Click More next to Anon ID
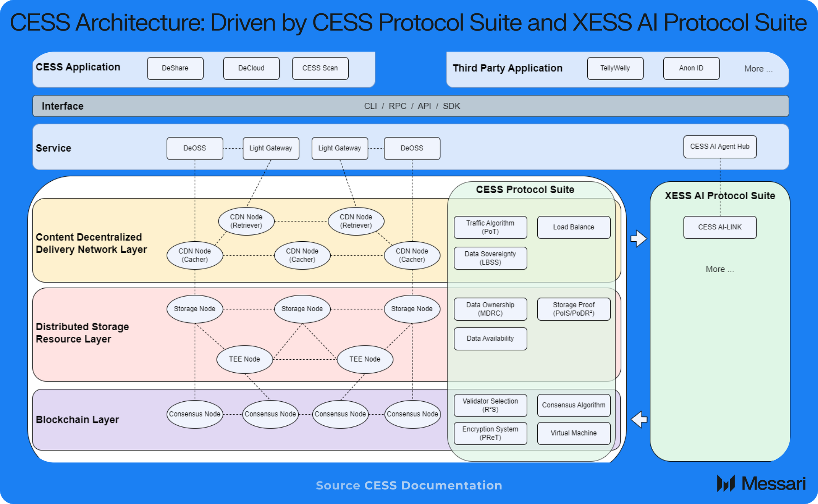This screenshot has width=818, height=504. pos(758,69)
